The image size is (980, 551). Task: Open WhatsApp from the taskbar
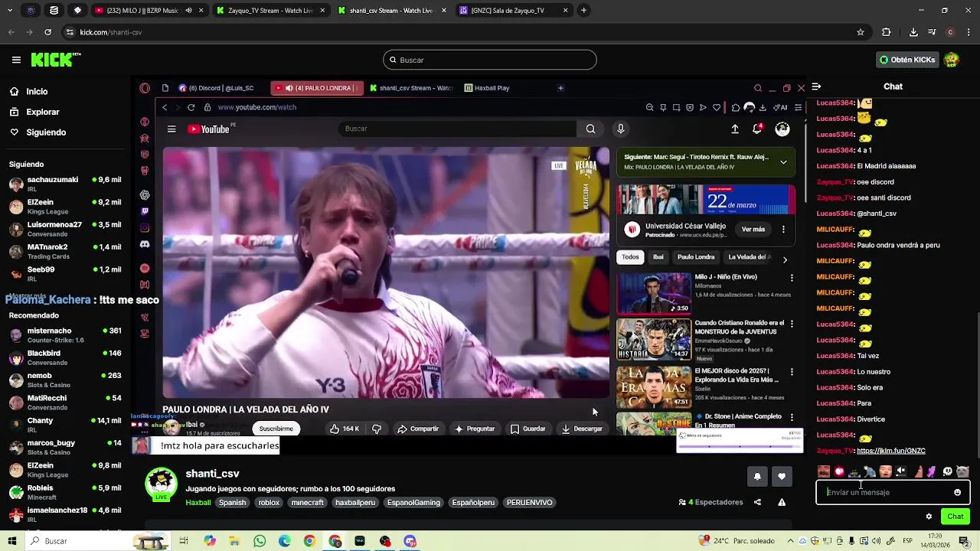(x=260, y=541)
